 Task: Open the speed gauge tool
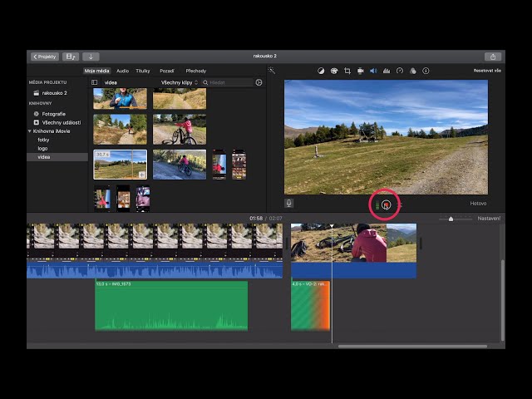tap(400, 71)
